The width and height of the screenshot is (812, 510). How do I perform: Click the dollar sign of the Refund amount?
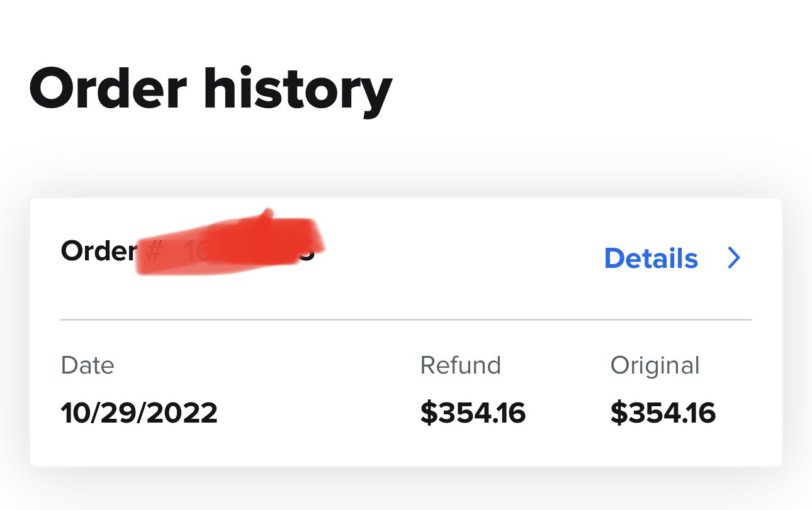pyautogui.click(x=429, y=413)
